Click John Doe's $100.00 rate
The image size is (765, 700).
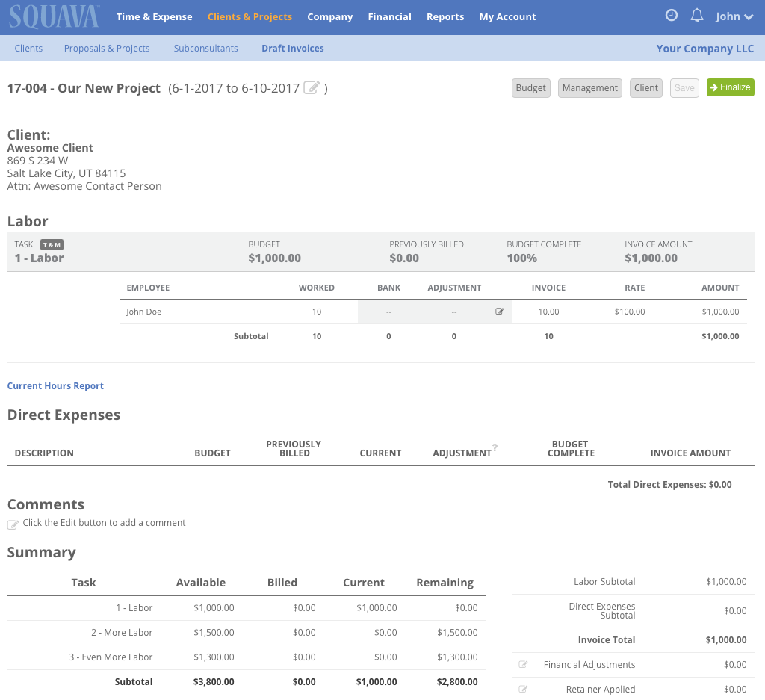pos(629,312)
